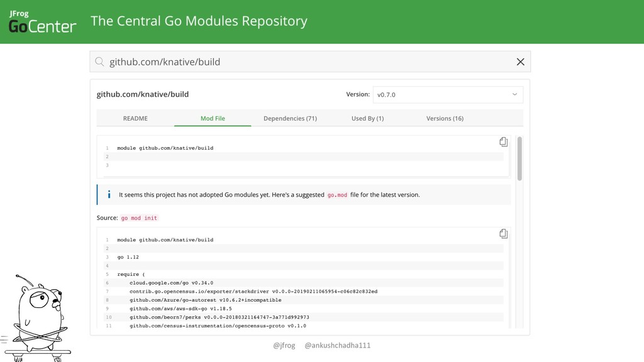644x362 pixels.
Task: Click the @jfrog handle in footer
Action: pyautogui.click(x=284, y=345)
